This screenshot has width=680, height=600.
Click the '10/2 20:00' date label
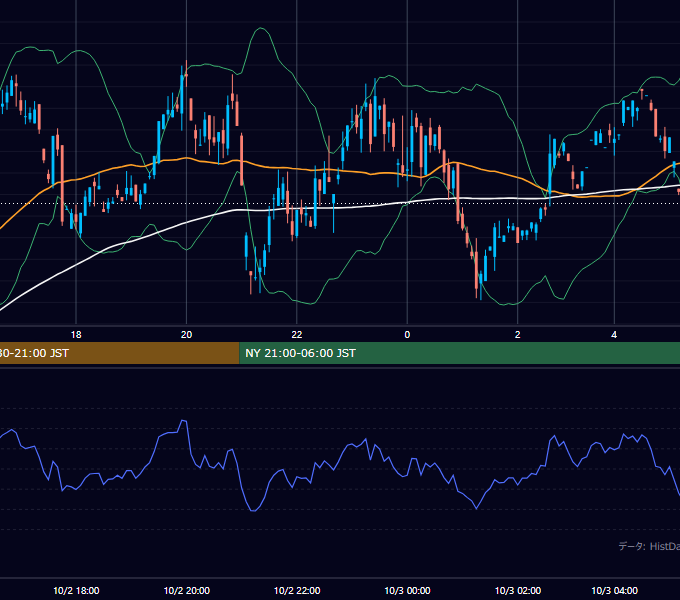coord(186,590)
